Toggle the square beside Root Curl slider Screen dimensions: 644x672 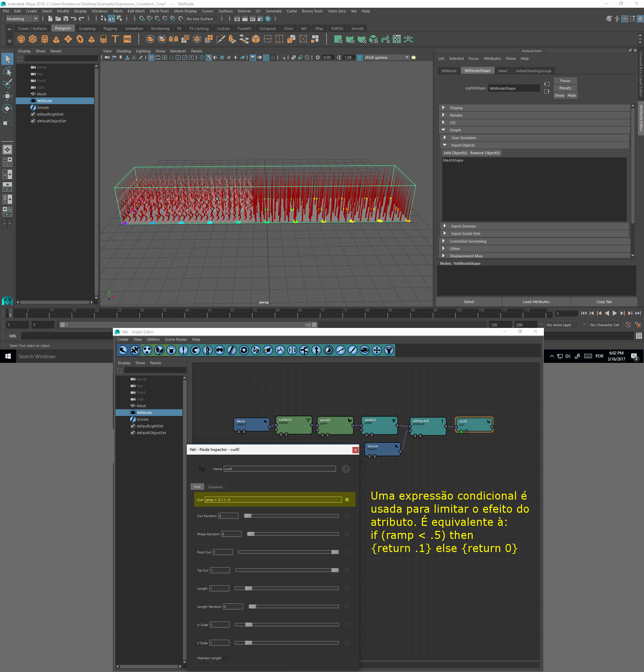coord(347,552)
